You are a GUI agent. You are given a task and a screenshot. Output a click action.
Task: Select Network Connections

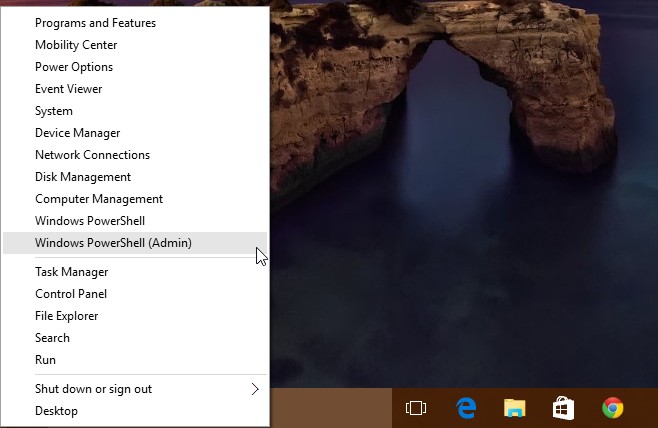135,155
